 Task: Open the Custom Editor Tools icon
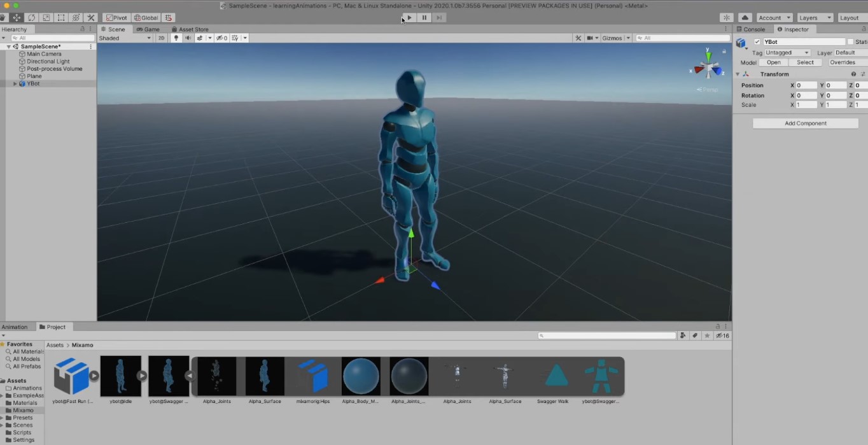[x=90, y=17]
